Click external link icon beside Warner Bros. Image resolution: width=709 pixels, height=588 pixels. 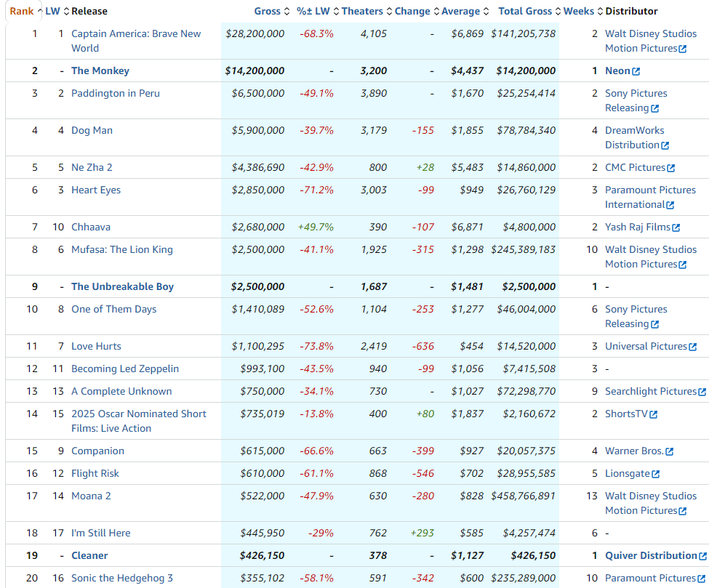[x=669, y=451]
